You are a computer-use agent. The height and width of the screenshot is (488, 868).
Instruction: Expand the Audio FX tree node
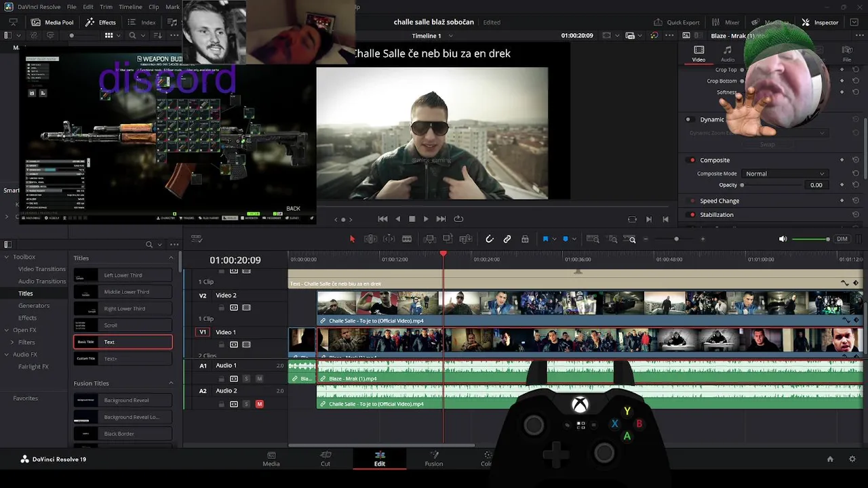[7, 354]
